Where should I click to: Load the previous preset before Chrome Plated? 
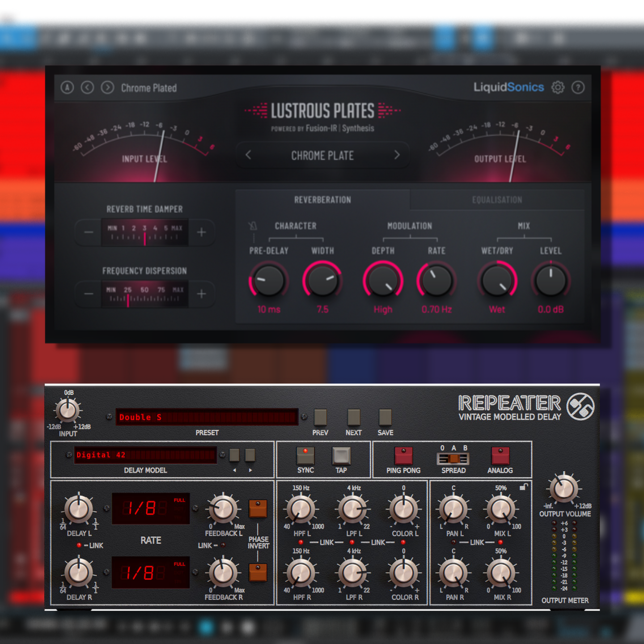(x=87, y=88)
